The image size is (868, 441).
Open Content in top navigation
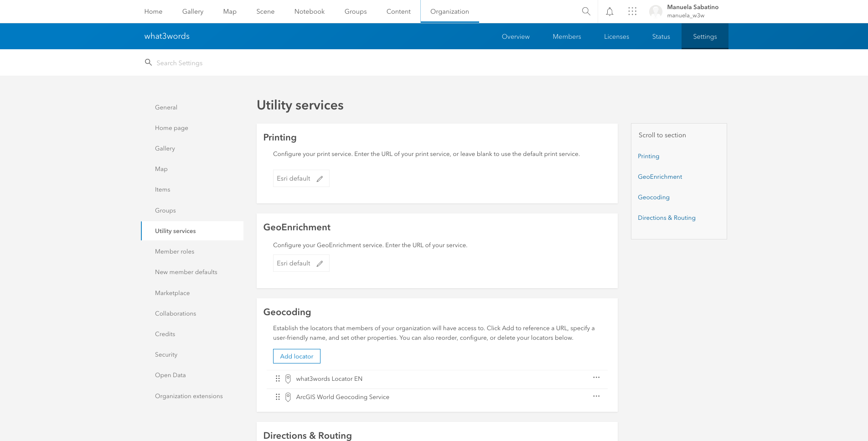pos(398,11)
